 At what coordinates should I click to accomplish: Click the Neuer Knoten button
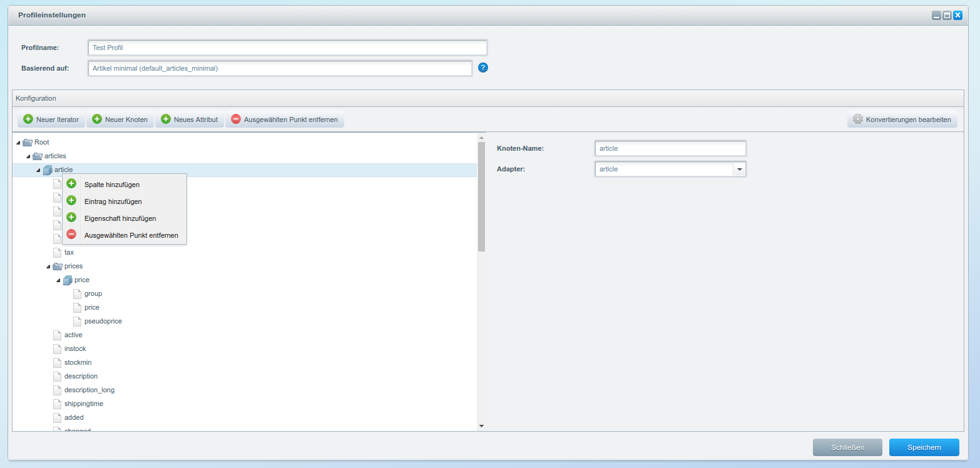(120, 120)
